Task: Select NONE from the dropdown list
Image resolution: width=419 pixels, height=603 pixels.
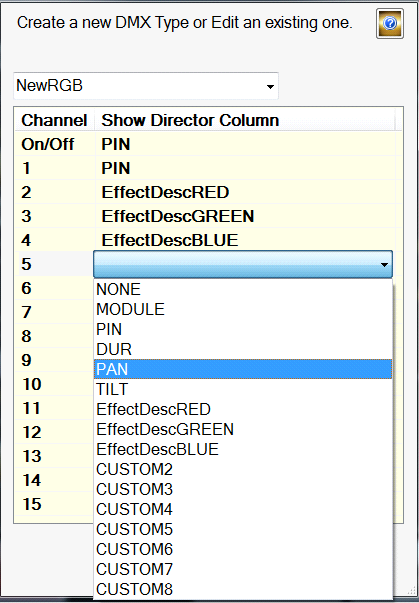Action: click(243, 289)
